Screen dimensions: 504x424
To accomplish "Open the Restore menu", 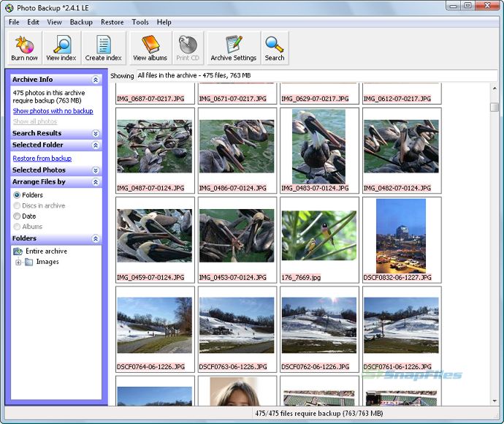I will [x=112, y=22].
